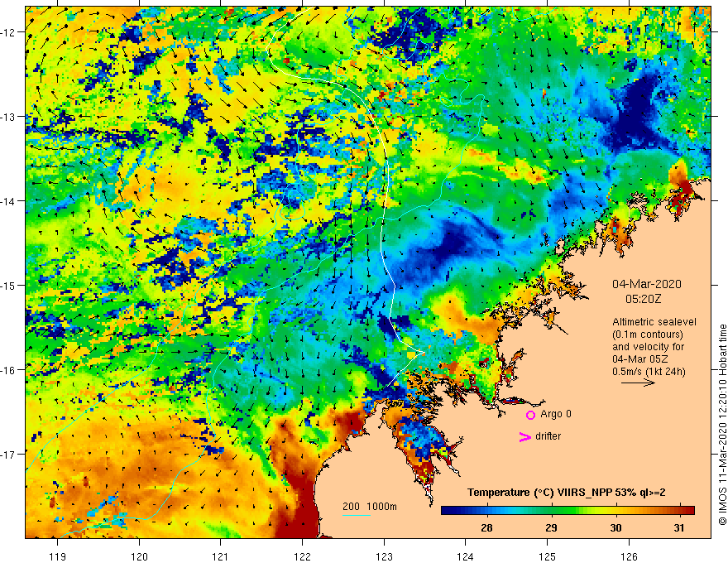This screenshot has height=563, width=728.
Task: Click the '125' longitude axis label
Action: point(548,556)
